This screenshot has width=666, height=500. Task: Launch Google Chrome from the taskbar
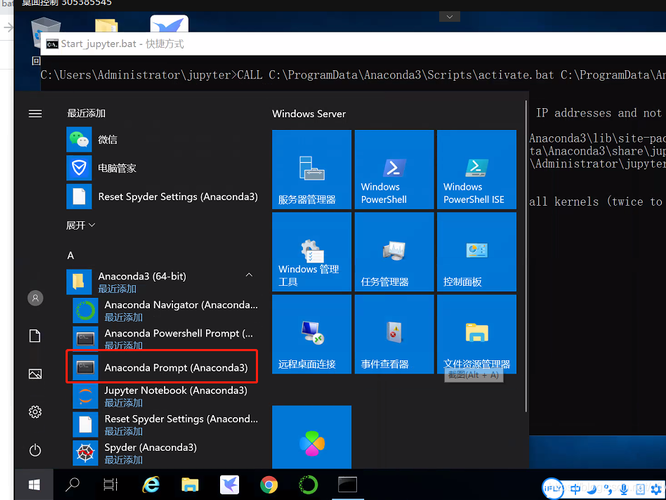[x=269, y=485]
